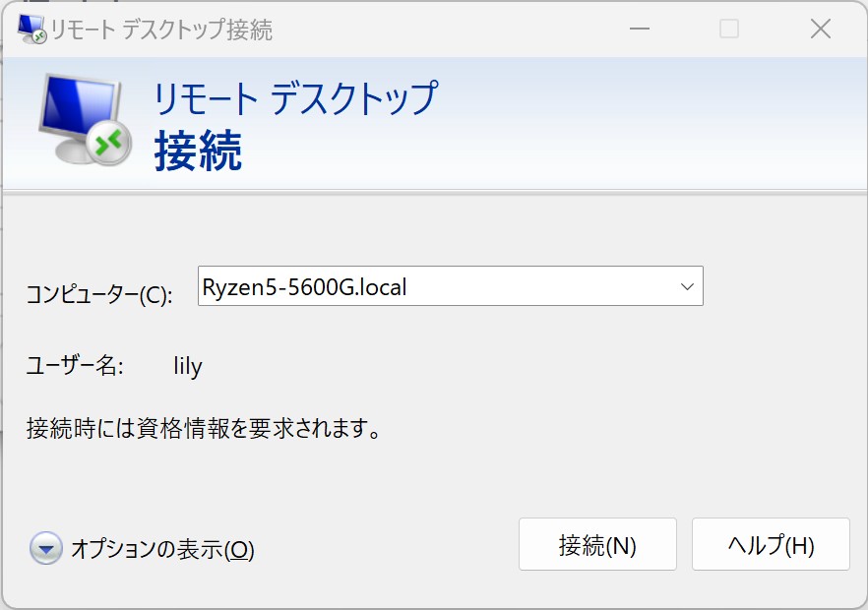
Task: Open the computer name dropdown arrow
Action: [x=687, y=286]
